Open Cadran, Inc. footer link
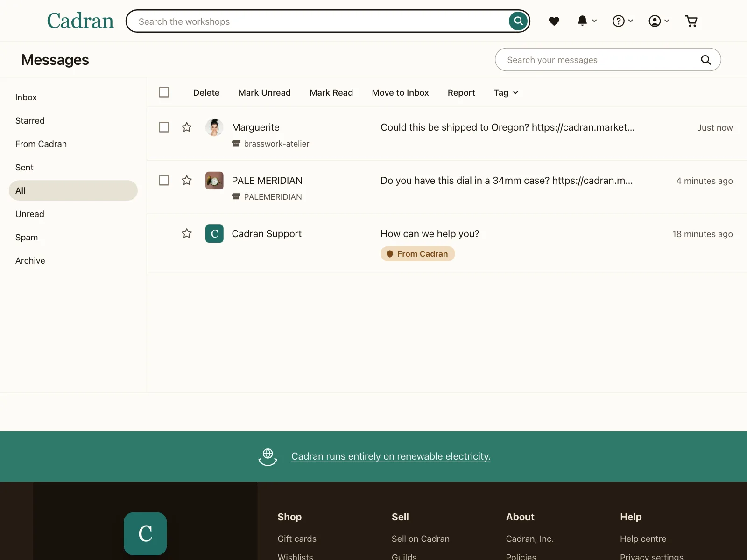The image size is (747, 560). tap(530, 539)
